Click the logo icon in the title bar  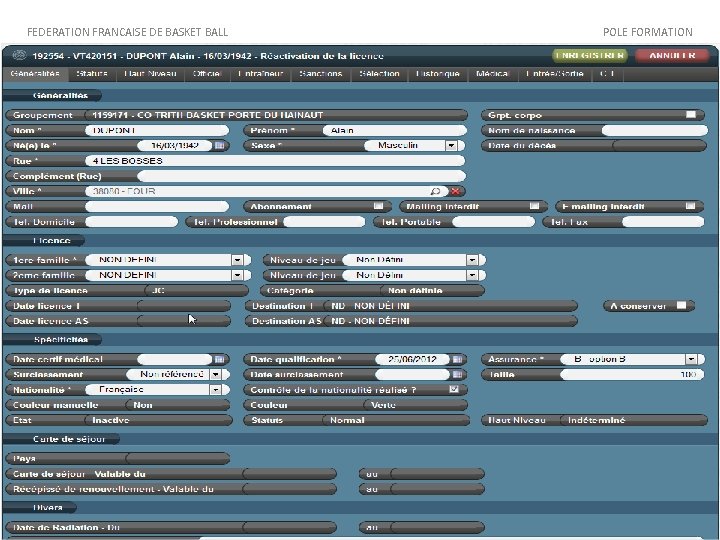click(x=19, y=56)
